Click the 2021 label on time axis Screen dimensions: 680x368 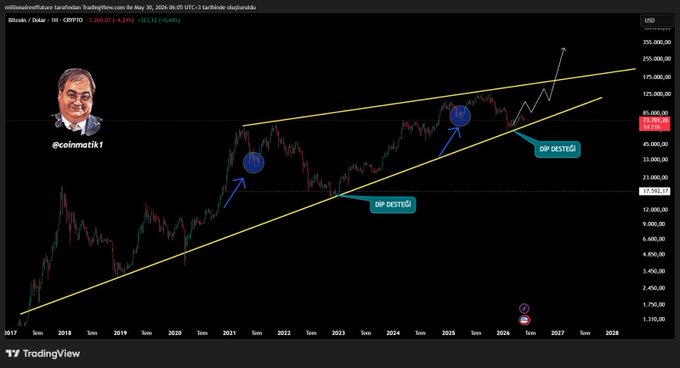229,333
